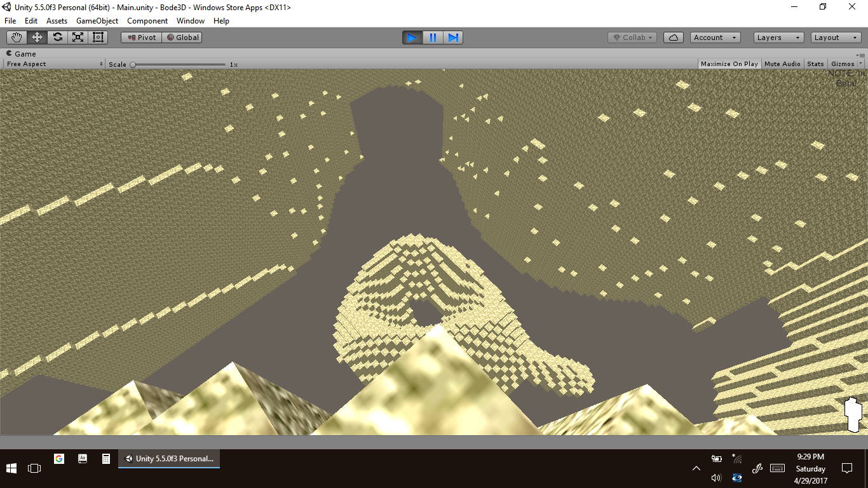
Task: Open the Component menu
Action: click(147, 21)
